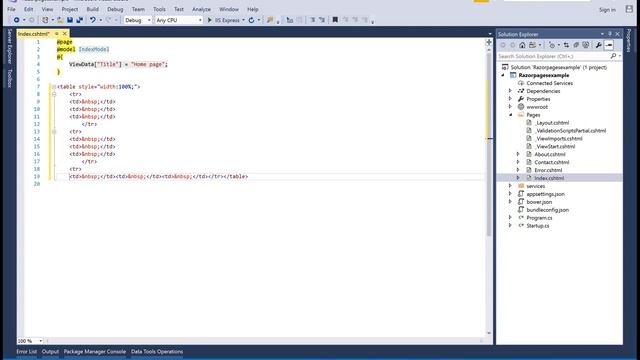Screen dimensions: 640x360
Task: Expand the wwwroot folder node
Action: click(x=510, y=107)
